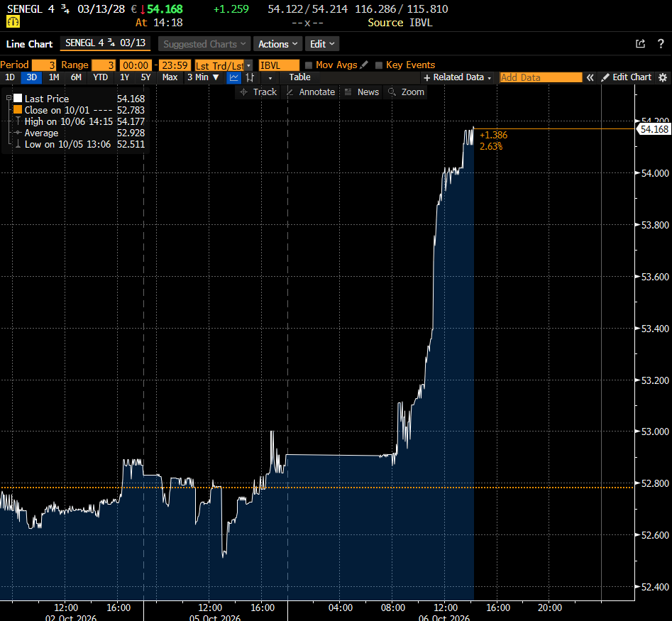Click the Source IBVL header text
The image size is (672, 621).
pos(400,23)
